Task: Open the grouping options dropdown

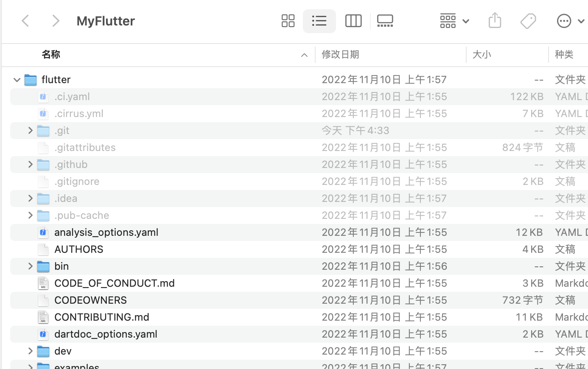Action: pos(454,21)
